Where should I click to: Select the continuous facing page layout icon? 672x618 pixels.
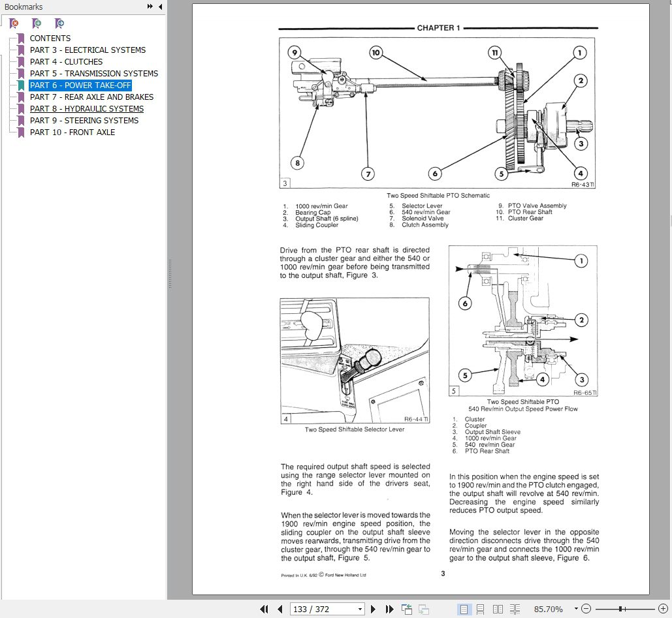[x=515, y=609]
